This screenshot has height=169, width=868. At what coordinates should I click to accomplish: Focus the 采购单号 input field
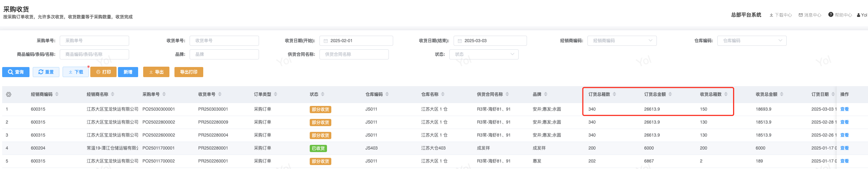coord(94,41)
